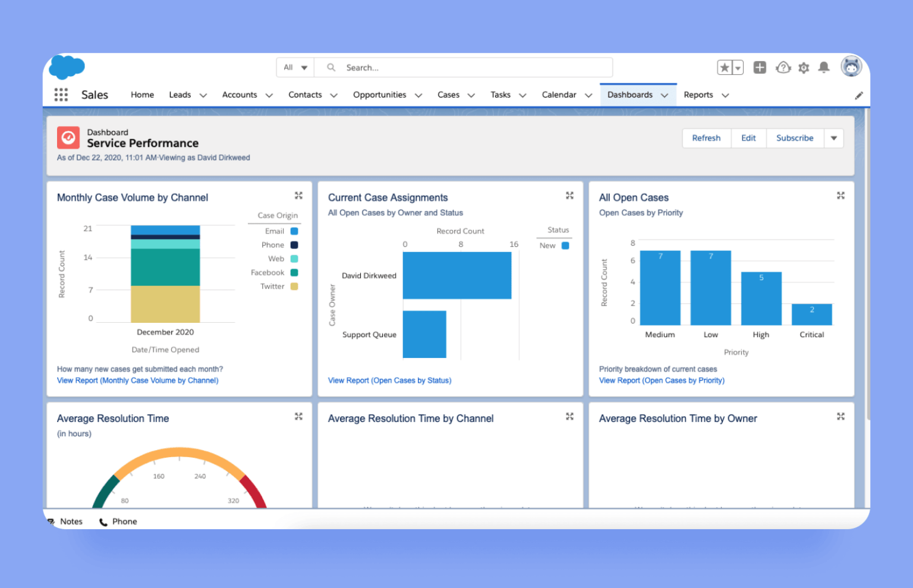The image size is (913, 588).
Task: Open Salesforce Setup gear icon
Action: click(x=804, y=68)
